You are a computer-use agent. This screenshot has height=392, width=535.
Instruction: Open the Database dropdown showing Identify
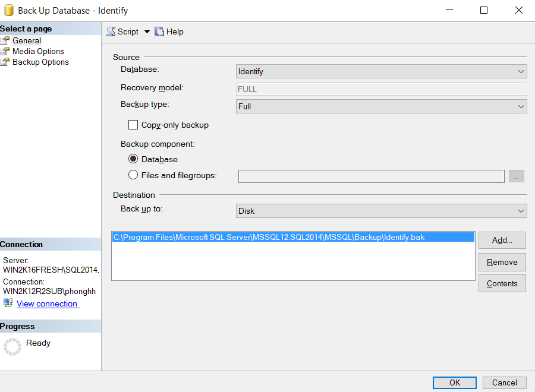(x=381, y=72)
